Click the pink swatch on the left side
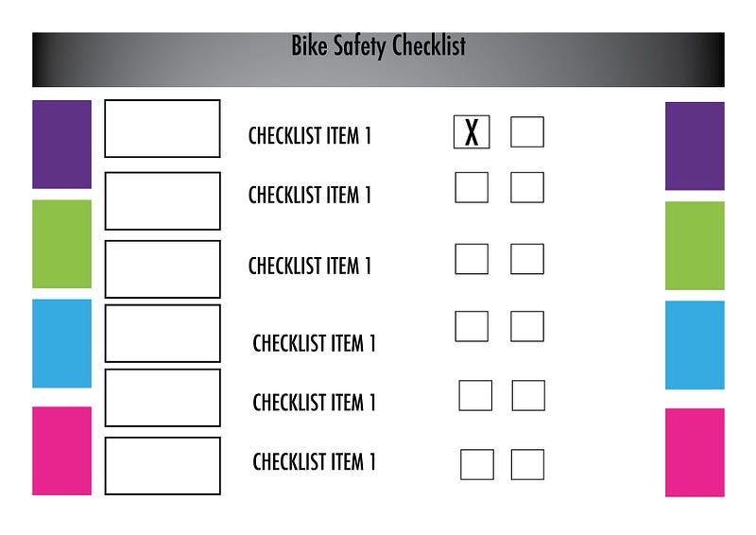The width and height of the screenshot is (756, 535). [x=61, y=451]
